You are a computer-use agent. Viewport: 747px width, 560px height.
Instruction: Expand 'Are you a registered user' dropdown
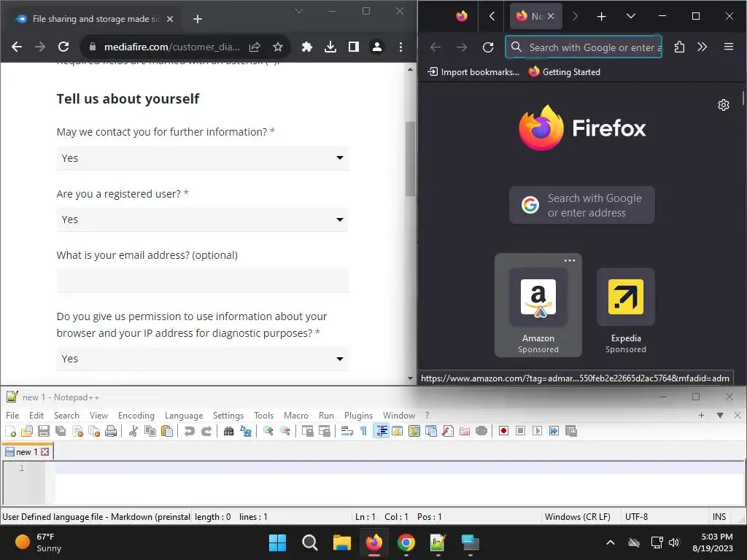tap(203, 219)
